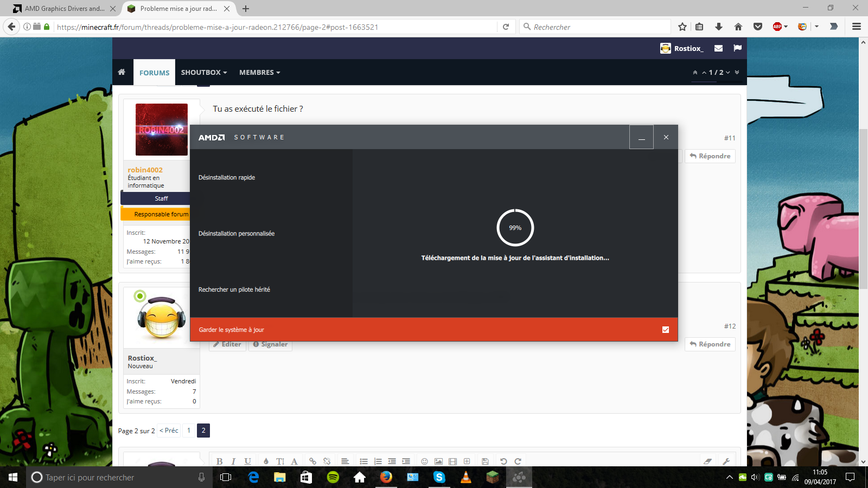The image size is (868, 488).
Task: Open robin4002 profile name link
Action: click(145, 170)
